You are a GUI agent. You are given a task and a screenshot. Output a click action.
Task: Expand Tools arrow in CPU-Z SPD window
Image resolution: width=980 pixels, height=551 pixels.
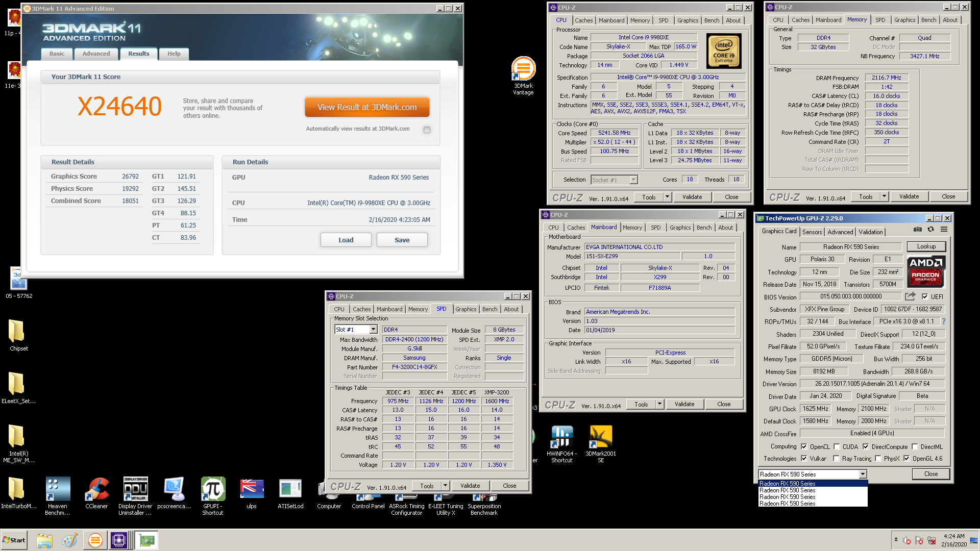[x=445, y=486]
